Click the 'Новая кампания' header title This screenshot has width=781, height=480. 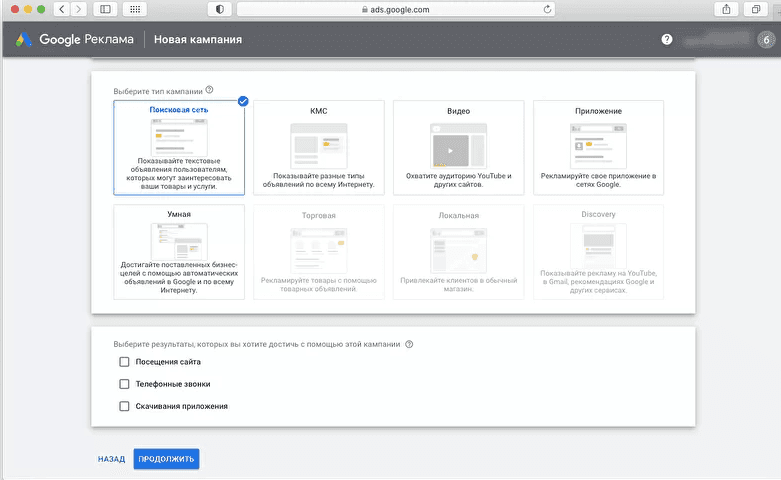point(198,39)
